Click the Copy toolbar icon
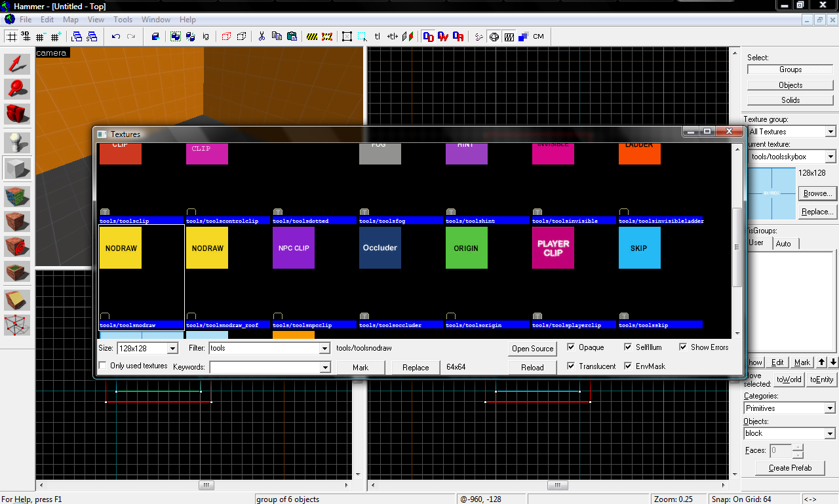The width and height of the screenshot is (839, 504). [x=277, y=37]
